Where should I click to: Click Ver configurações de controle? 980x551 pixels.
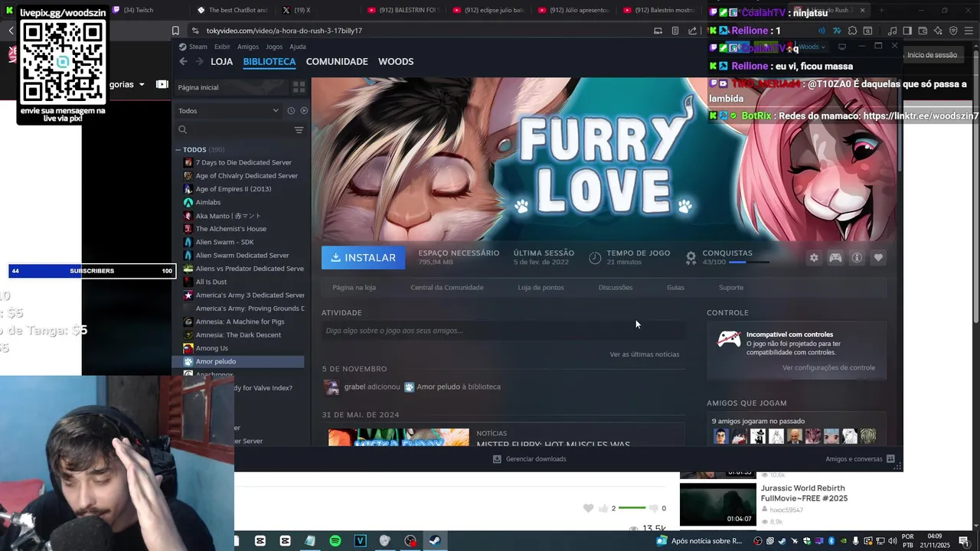click(x=828, y=368)
